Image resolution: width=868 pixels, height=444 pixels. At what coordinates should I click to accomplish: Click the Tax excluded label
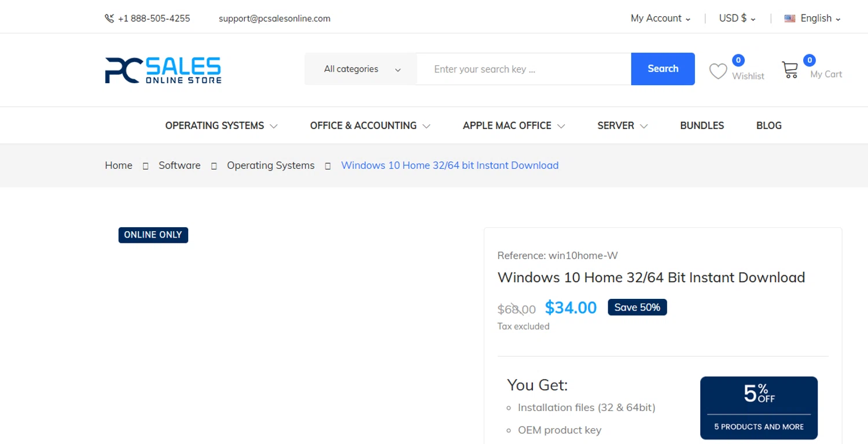[523, 327]
